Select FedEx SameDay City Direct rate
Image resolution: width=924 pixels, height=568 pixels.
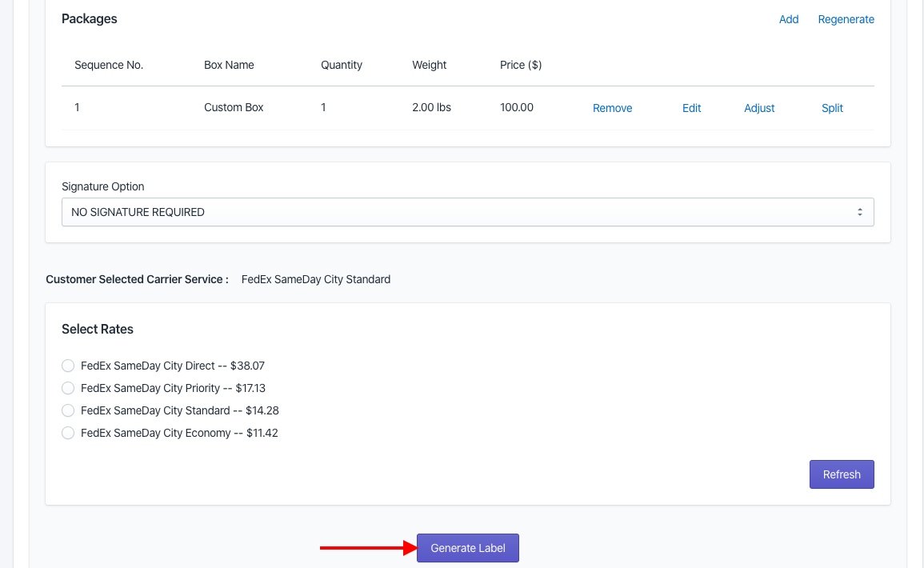[x=68, y=366]
